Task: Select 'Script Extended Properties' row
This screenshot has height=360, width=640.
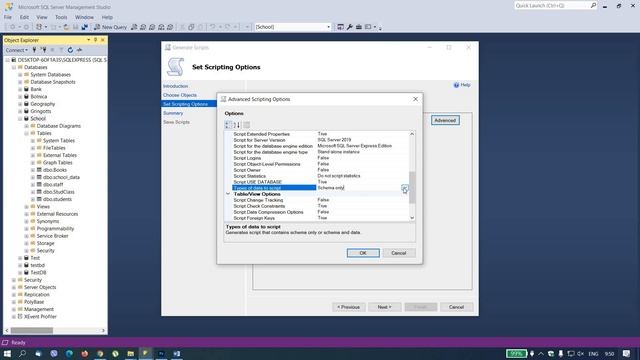Action: coord(320,134)
